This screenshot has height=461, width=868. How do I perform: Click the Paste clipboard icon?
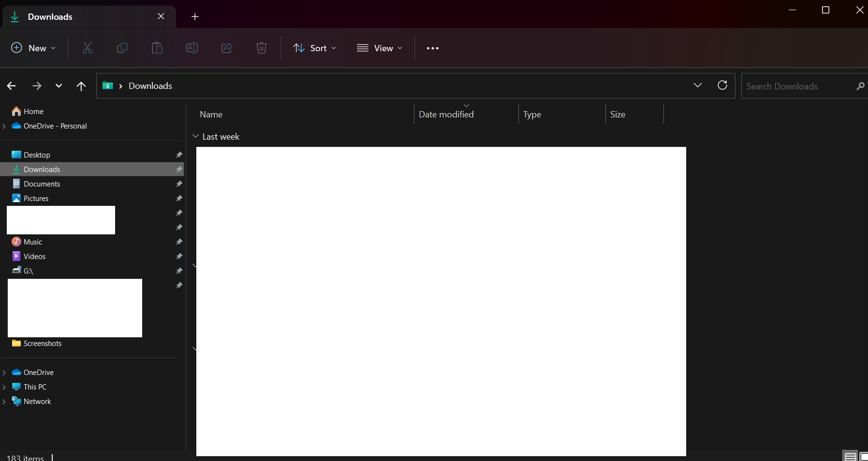157,48
